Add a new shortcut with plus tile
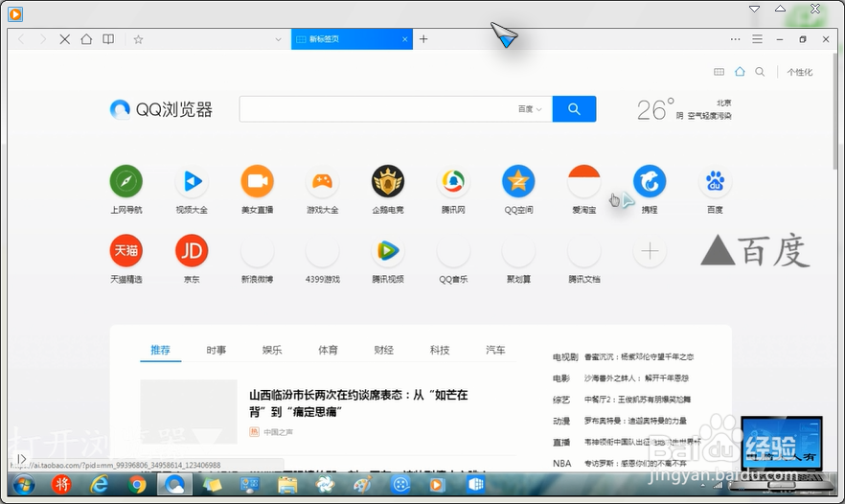The width and height of the screenshot is (845, 504). click(x=650, y=251)
